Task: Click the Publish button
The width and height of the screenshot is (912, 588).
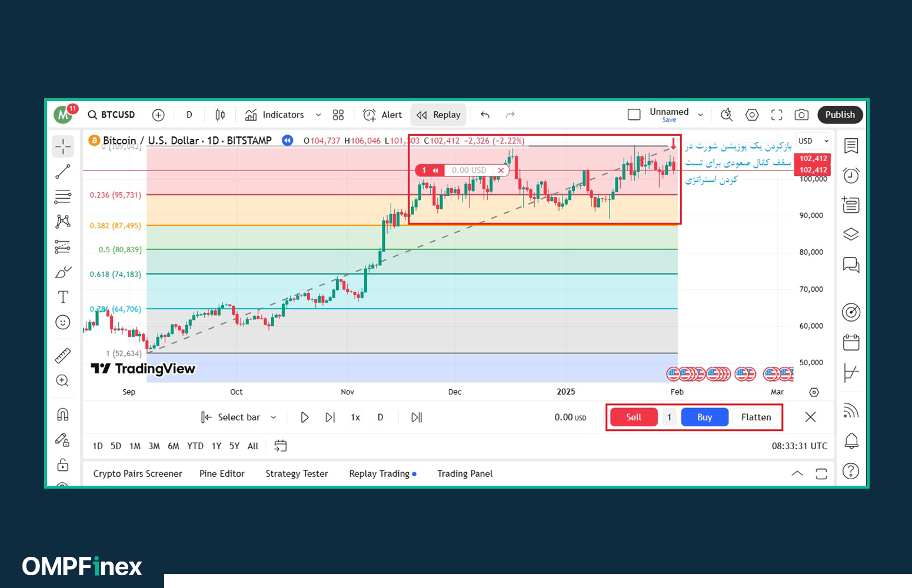Action: tap(840, 115)
